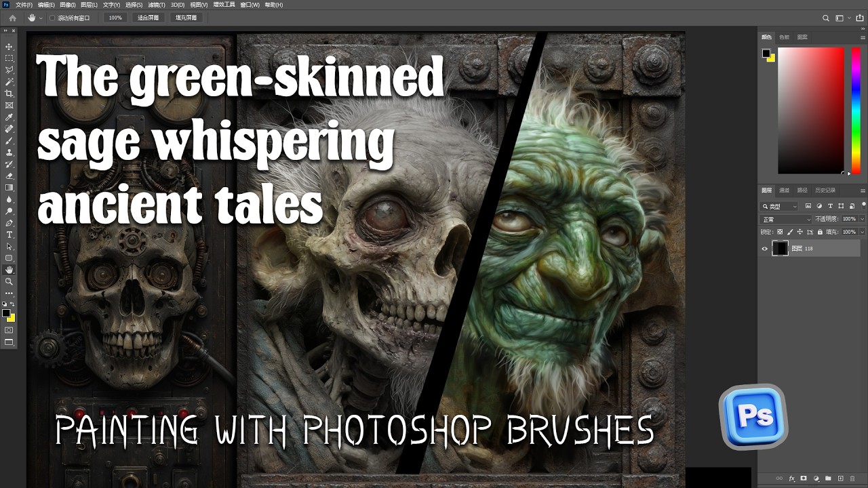Delete layer with trash icon
868x488 pixels.
point(852,479)
